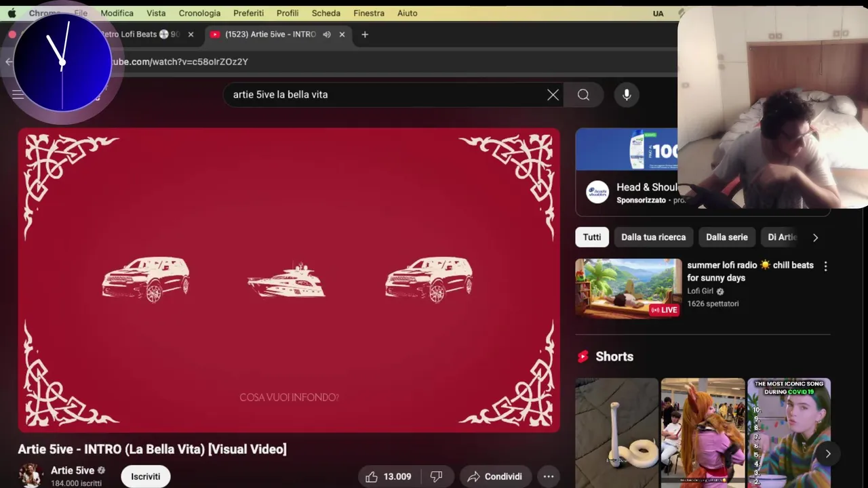868x488 pixels.
Task: Like the video with 13.009 likes
Action: pyautogui.click(x=389, y=476)
